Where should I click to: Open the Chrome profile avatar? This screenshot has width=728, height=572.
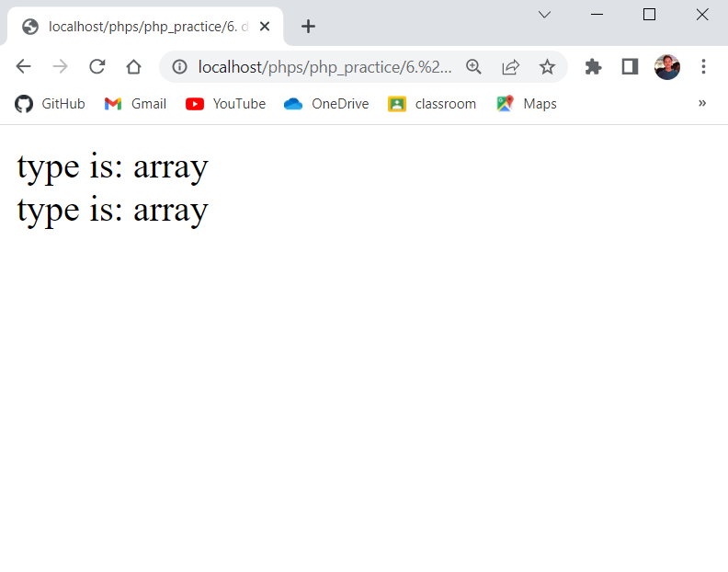click(x=666, y=66)
